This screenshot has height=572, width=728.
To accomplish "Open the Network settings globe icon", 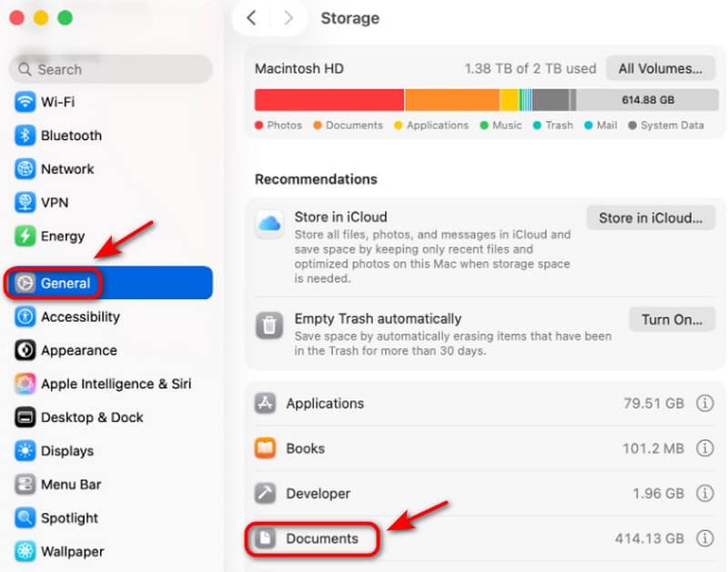I will point(25,169).
